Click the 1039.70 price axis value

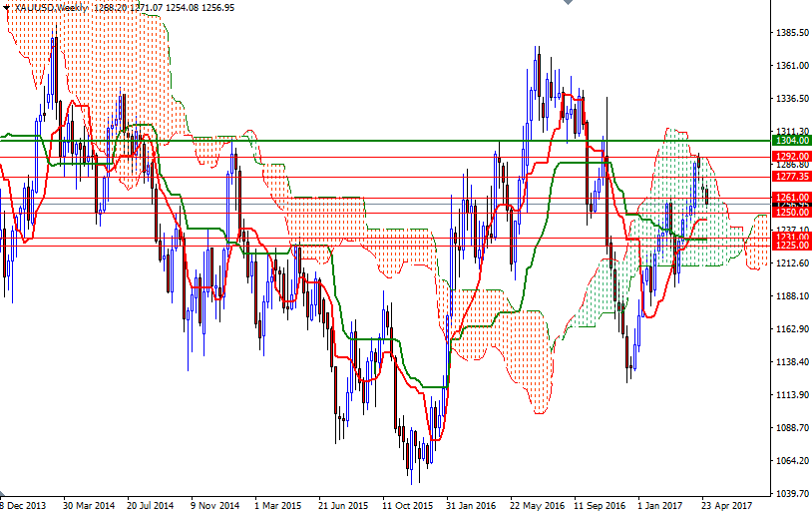(x=791, y=493)
